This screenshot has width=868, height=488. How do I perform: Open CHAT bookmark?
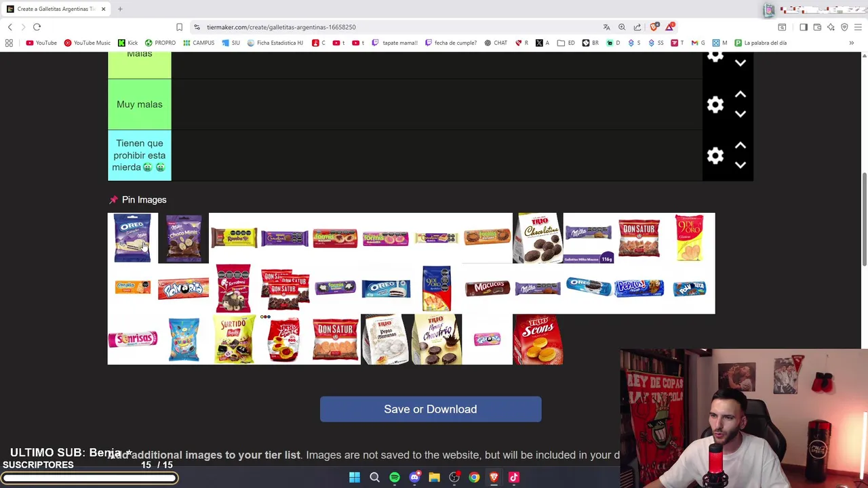click(x=496, y=43)
